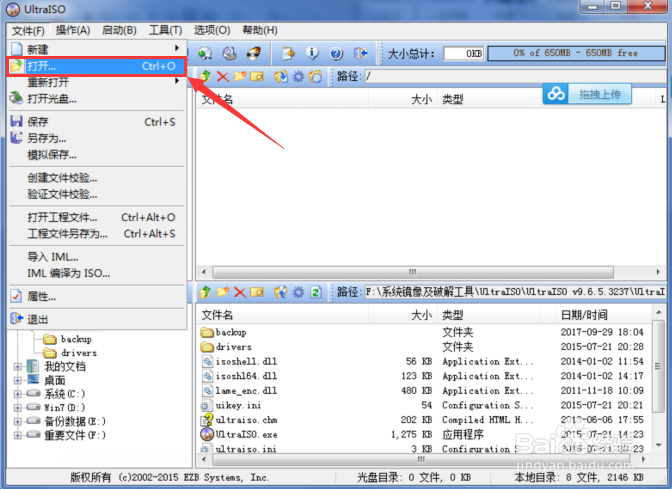Expand the 备份数据(E:) drive node
672x489 pixels.
(x=18, y=421)
